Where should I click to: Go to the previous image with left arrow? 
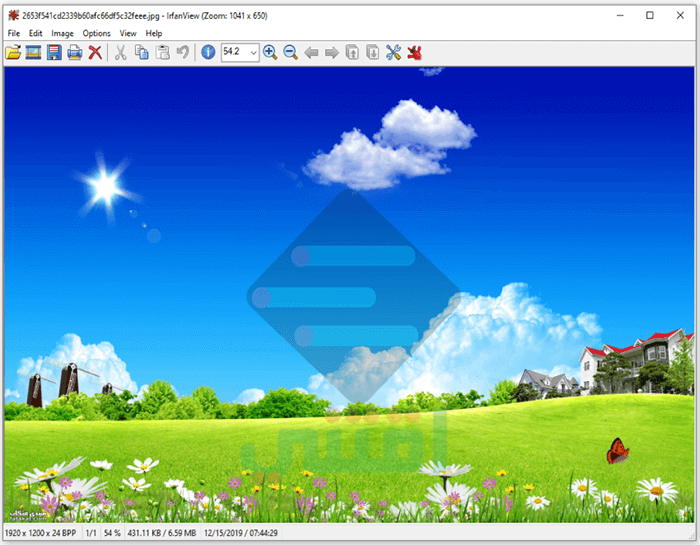[311, 53]
